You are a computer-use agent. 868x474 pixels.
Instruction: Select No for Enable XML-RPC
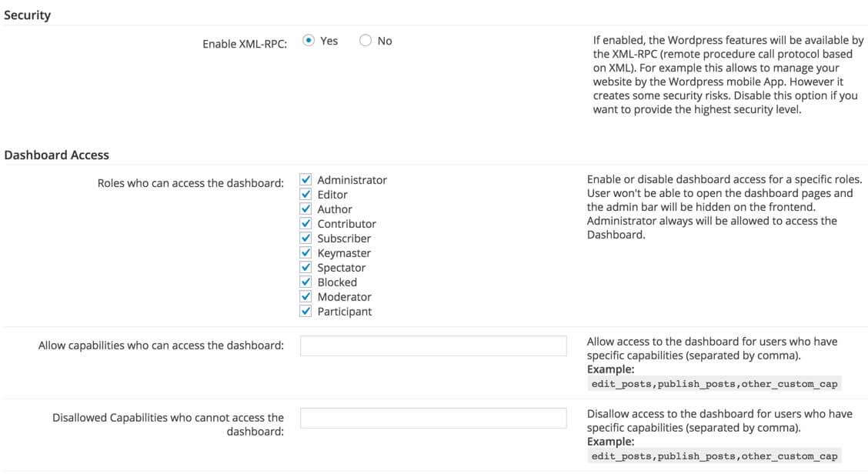366,41
